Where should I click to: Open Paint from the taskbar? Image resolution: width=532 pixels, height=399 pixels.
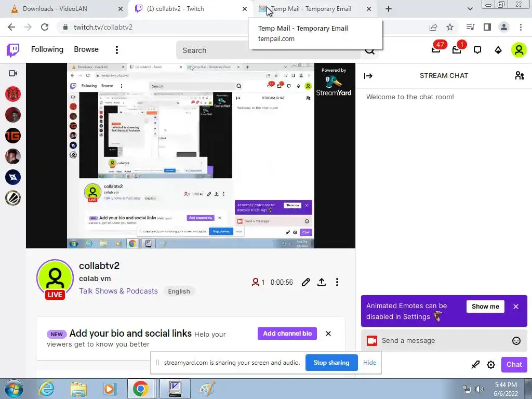click(207, 389)
